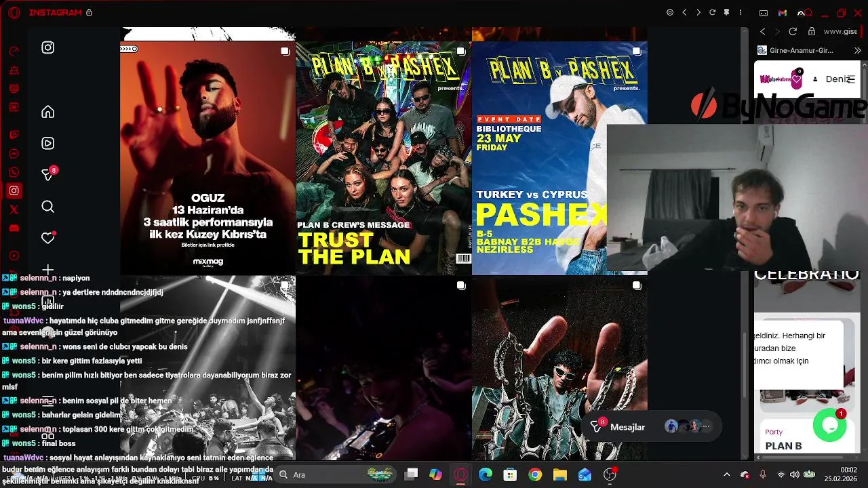
Task: Go back in Instagram panel
Action: point(684,12)
